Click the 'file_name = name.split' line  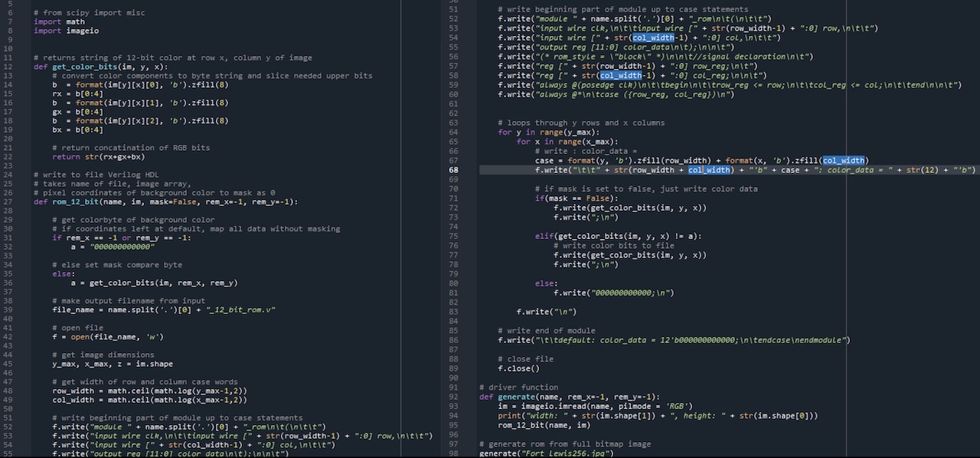164,309
